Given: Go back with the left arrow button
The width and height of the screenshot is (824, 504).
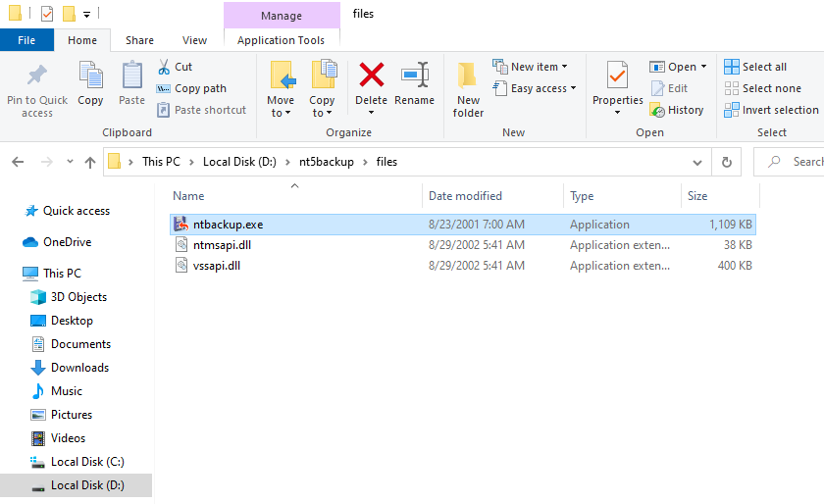Looking at the screenshot, I should click(18, 162).
